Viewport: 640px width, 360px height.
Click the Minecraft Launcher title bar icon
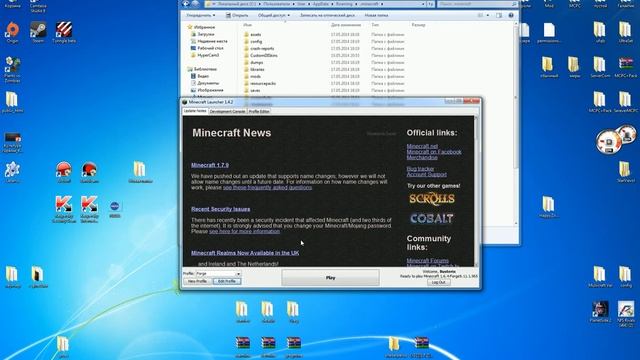185,102
